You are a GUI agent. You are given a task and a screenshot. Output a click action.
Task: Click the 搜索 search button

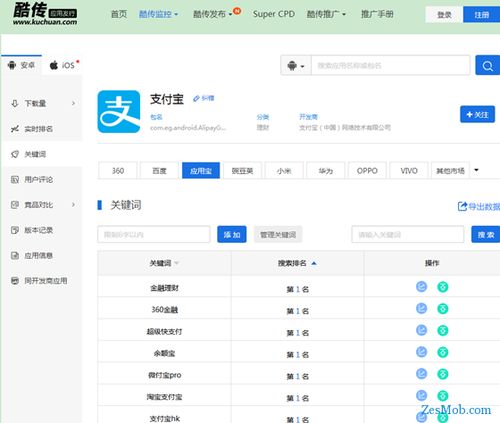tap(486, 234)
